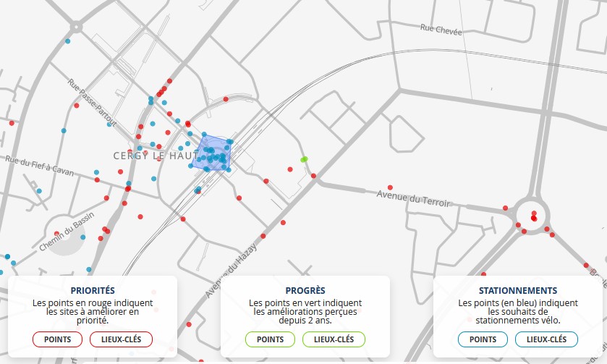Click the Avenue du Terroir street label
The height and width of the screenshot is (364, 607).
414,198
